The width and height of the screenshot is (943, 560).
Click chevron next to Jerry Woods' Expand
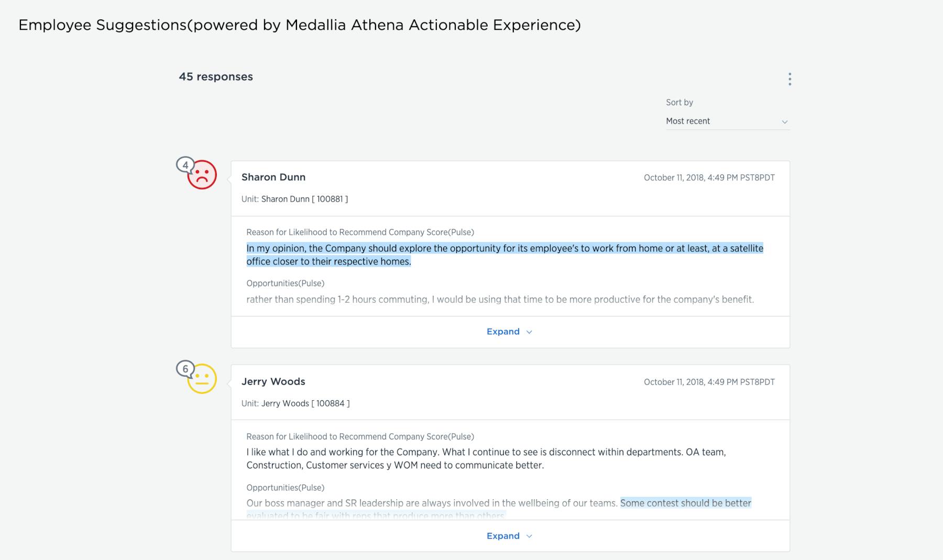pos(529,536)
